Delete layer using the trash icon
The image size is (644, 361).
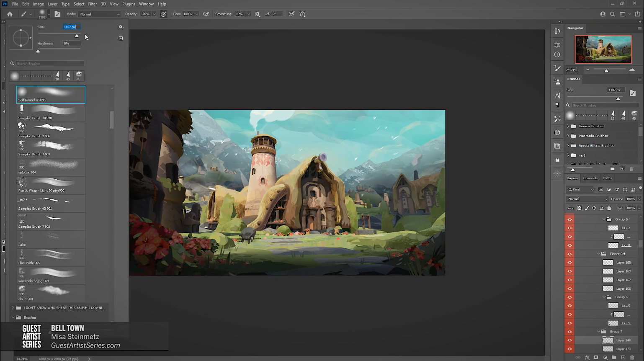632,358
